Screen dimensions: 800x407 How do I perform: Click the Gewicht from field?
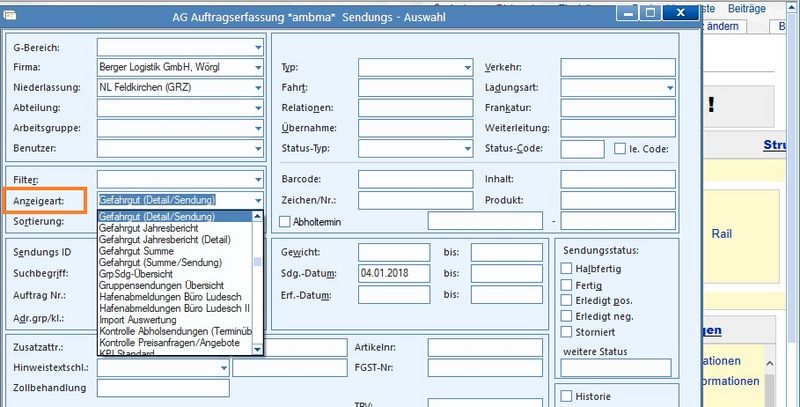394,252
